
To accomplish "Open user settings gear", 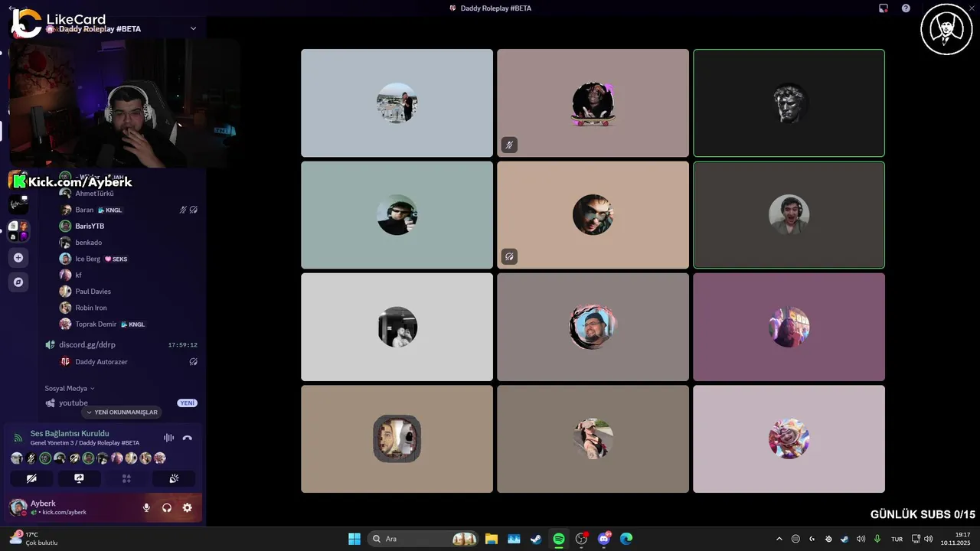I will [187, 507].
